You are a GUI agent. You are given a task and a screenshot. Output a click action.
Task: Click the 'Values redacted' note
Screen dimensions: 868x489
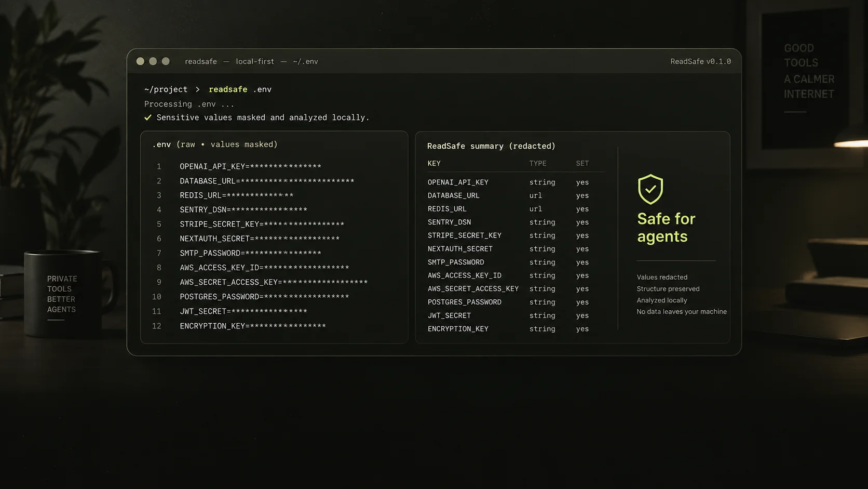point(662,277)
